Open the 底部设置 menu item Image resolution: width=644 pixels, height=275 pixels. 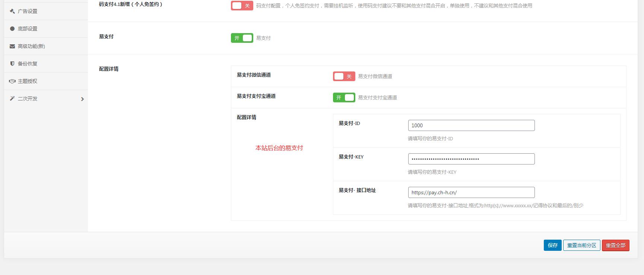46,29
